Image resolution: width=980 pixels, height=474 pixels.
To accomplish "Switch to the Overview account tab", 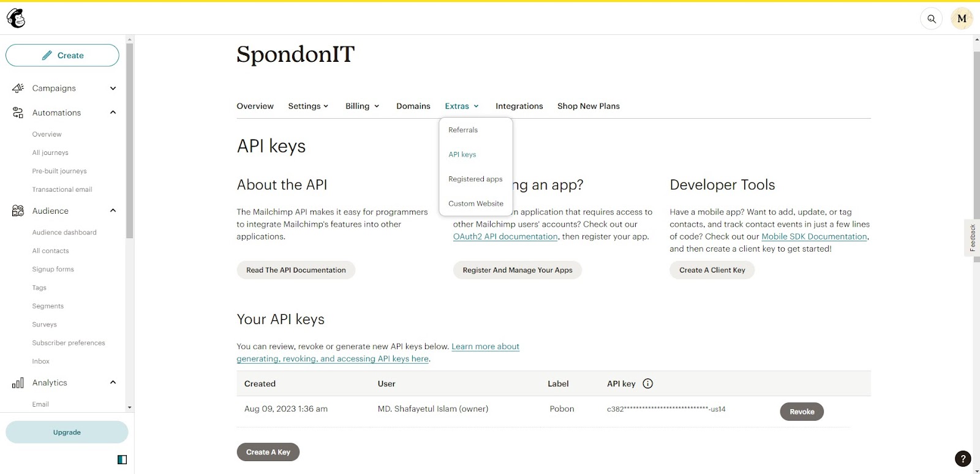I will pyautogui.click(x=255, y=106).
